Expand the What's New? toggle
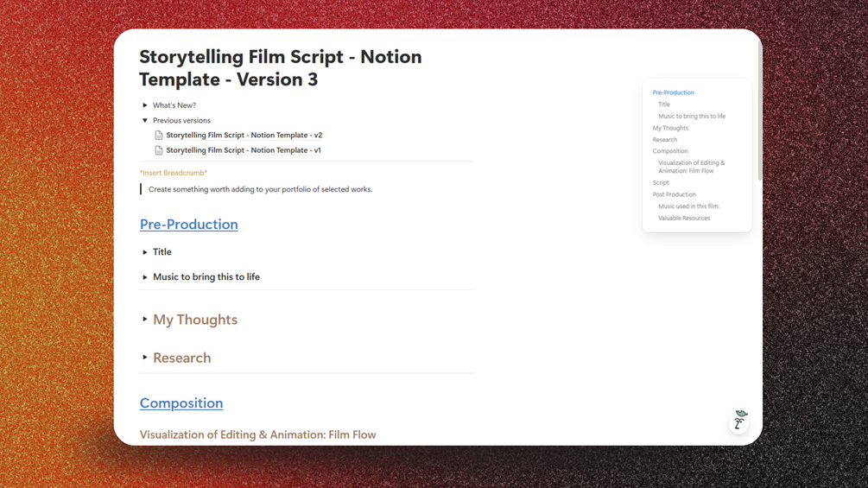Screen dimensions: 868x488 [x=145, y=105]
